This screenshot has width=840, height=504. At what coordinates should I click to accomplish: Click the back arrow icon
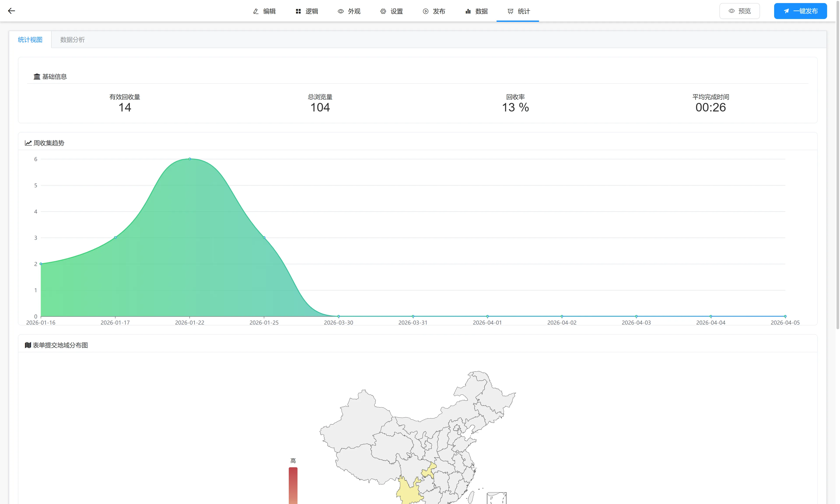tap(12, 11)
